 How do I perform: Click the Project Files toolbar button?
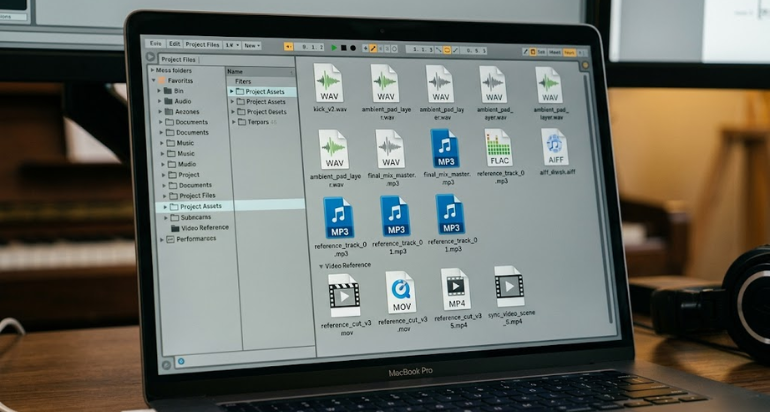[x=202, y=44]
